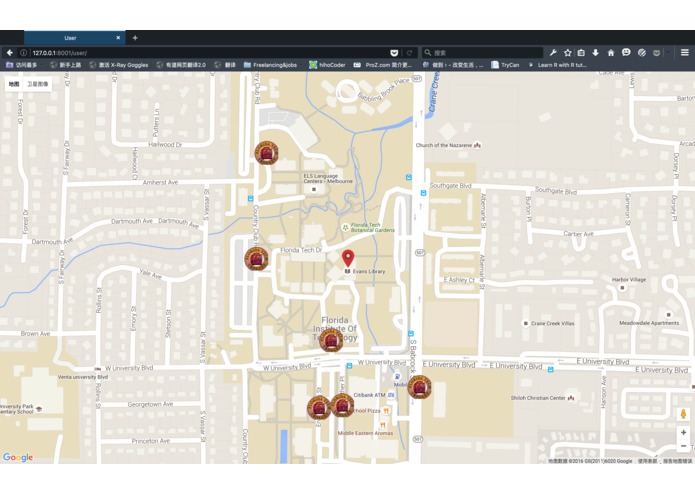This screenshot has height=494, width=695.
Task: Click the marker on S Babcock St
Action: tap(419, 387)
